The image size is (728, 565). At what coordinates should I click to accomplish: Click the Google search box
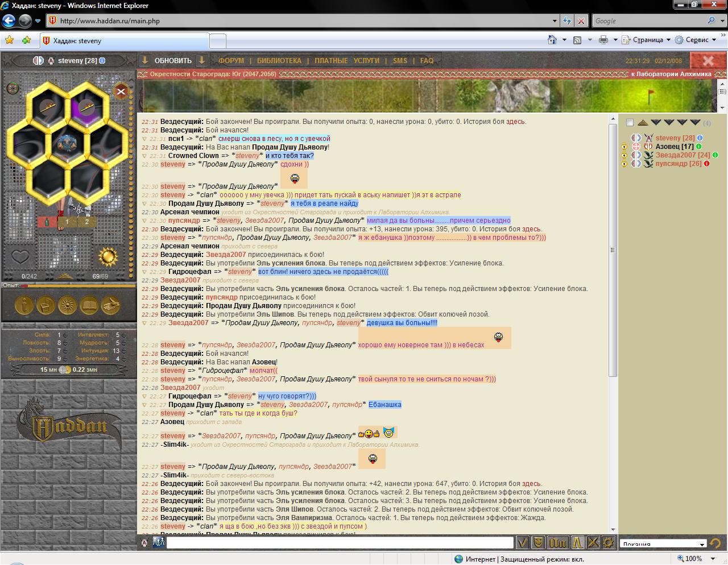(x=648, y=21)
